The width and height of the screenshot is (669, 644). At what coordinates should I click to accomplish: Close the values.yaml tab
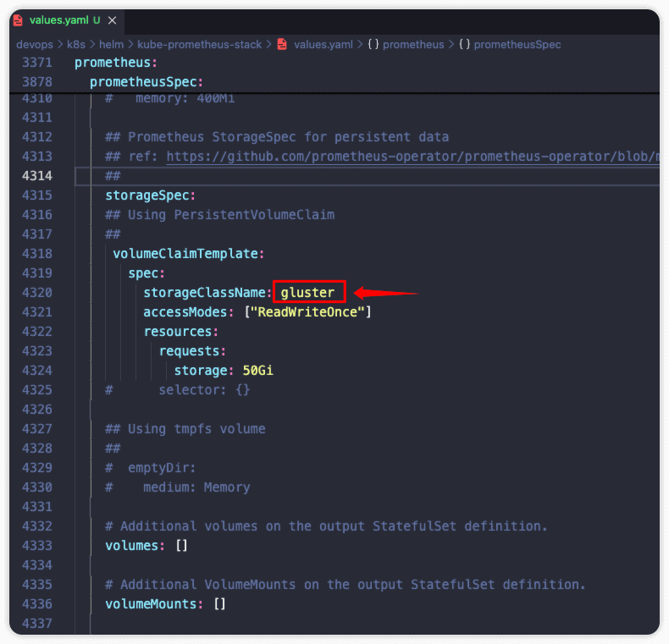coord(113,20)
